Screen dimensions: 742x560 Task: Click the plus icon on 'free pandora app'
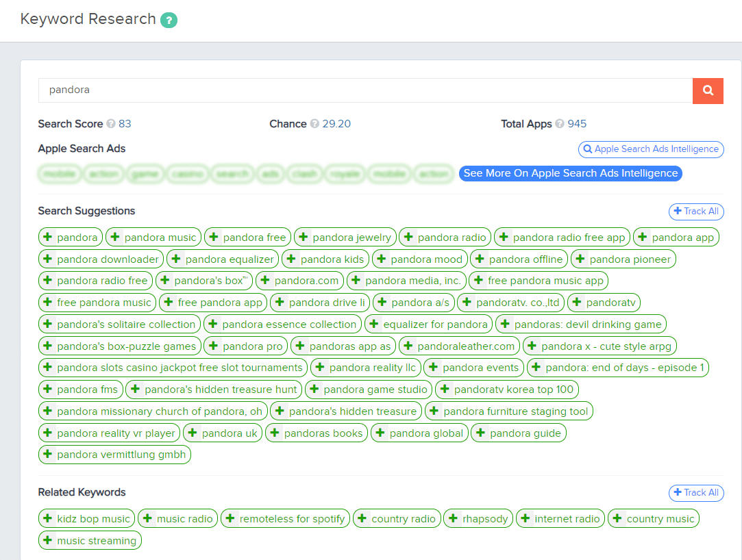[x=169, y=302]
